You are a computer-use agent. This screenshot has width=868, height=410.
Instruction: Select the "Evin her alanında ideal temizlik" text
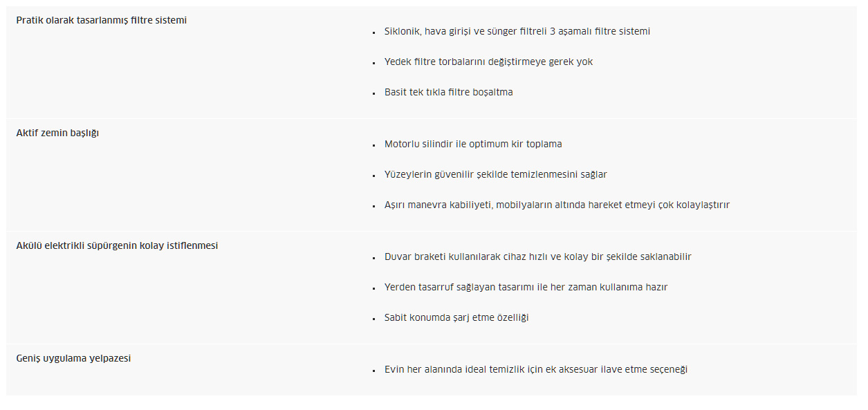click(x=536, y=369)
